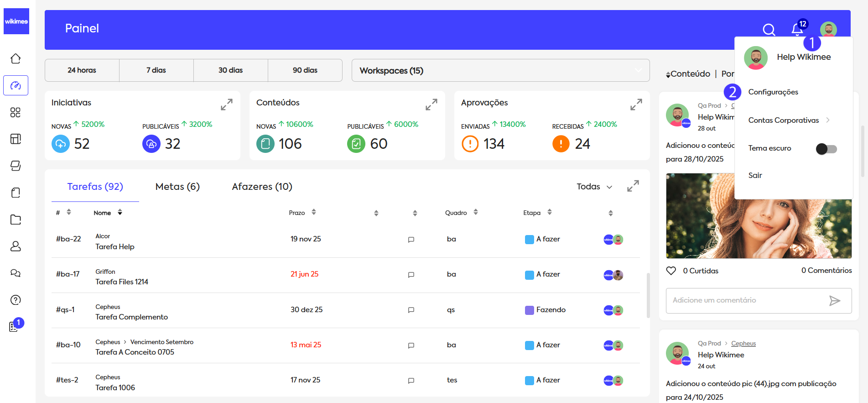This screenshot has width=868, height=403.
Task: Click the heart icon to like post
Action: click(671, 271)
